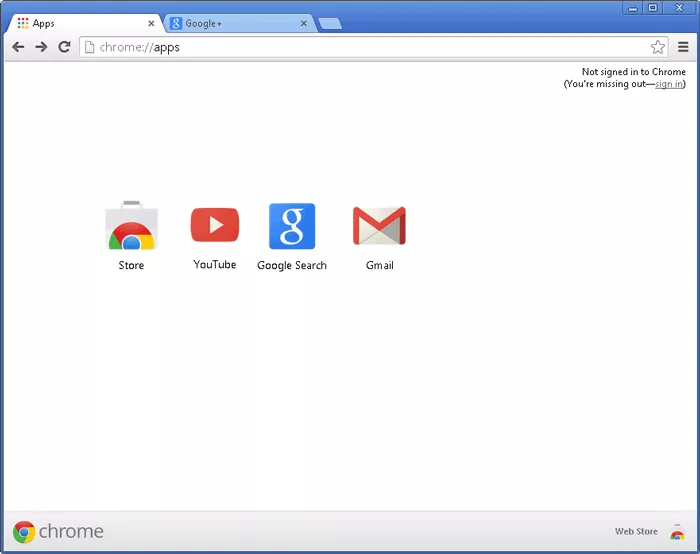Maximize the Chrome window
Viewport: 700px width, 554px height.
(x=653, y=8)
